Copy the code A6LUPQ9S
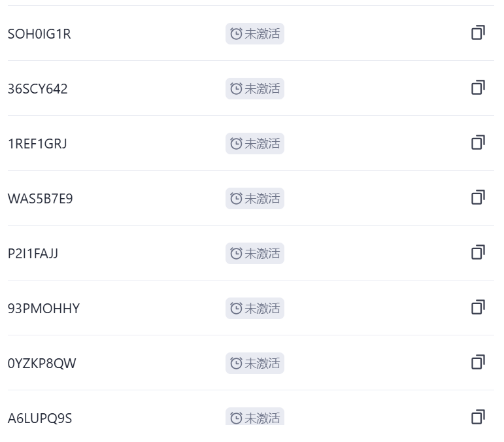504x442 pixels. tap(478, 417)
